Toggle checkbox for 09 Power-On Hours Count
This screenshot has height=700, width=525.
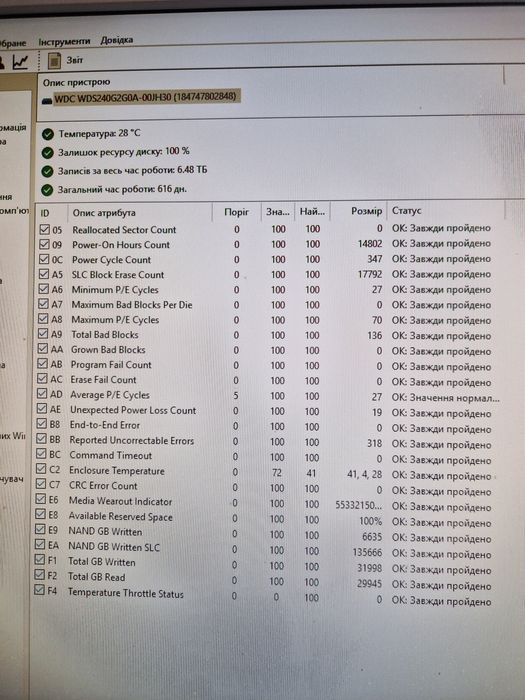tap(44, 244)
